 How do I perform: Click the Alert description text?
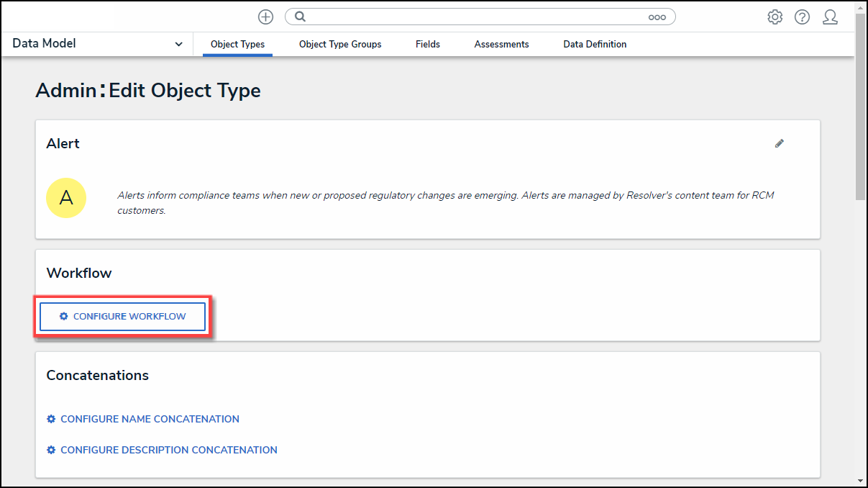pos(446,203)
